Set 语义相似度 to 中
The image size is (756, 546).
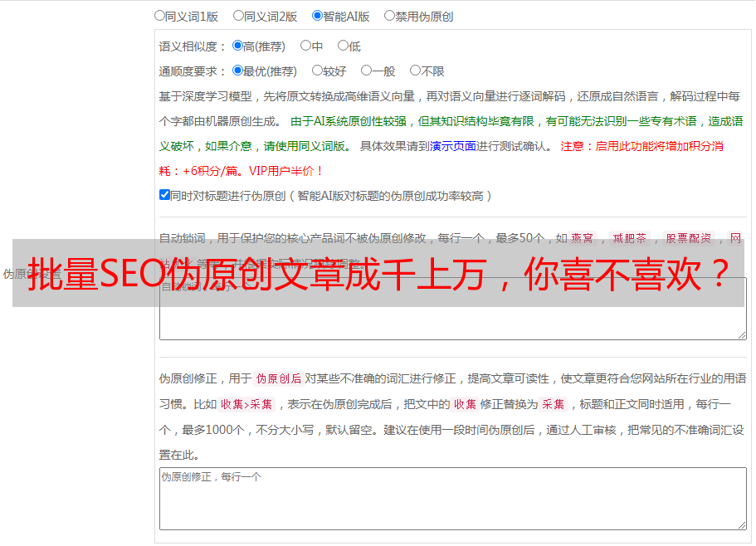point(305,46)
